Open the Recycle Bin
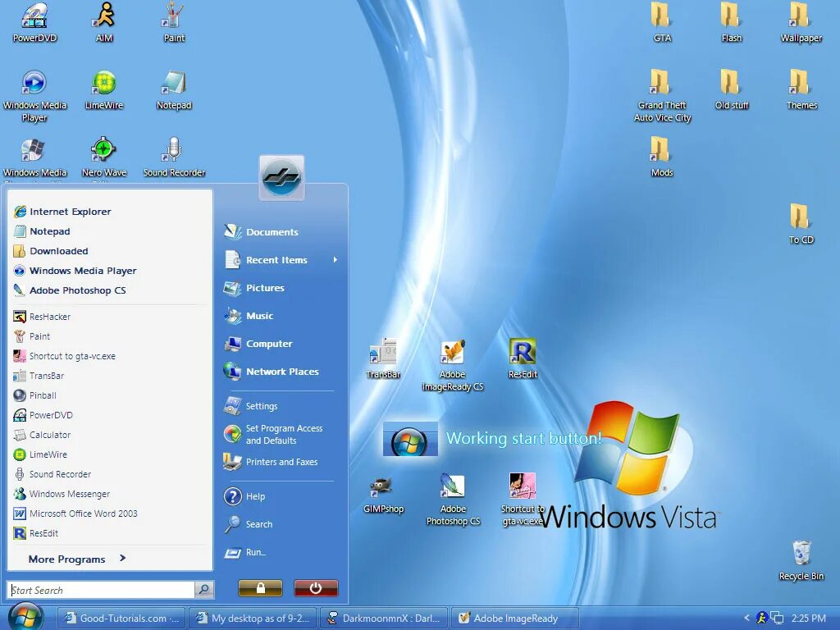Image resolution: width=840 pixels, height=630 pixels. pos(801,560)
